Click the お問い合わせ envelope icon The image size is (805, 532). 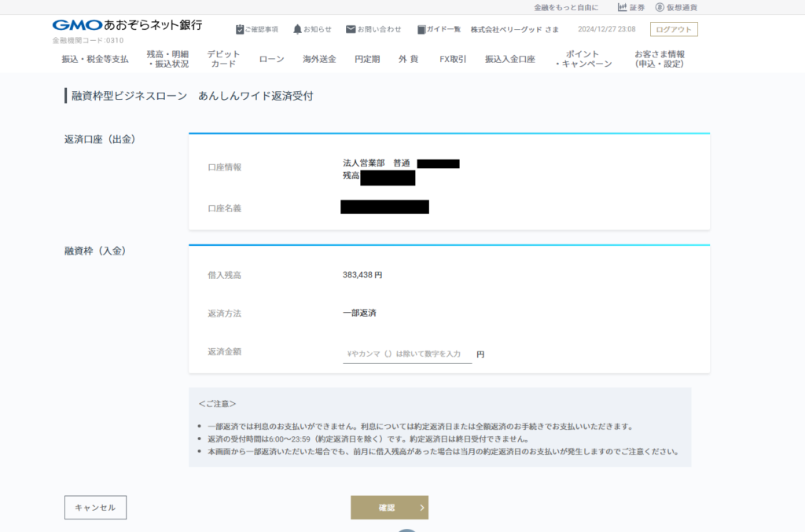[x=351, y=29]
